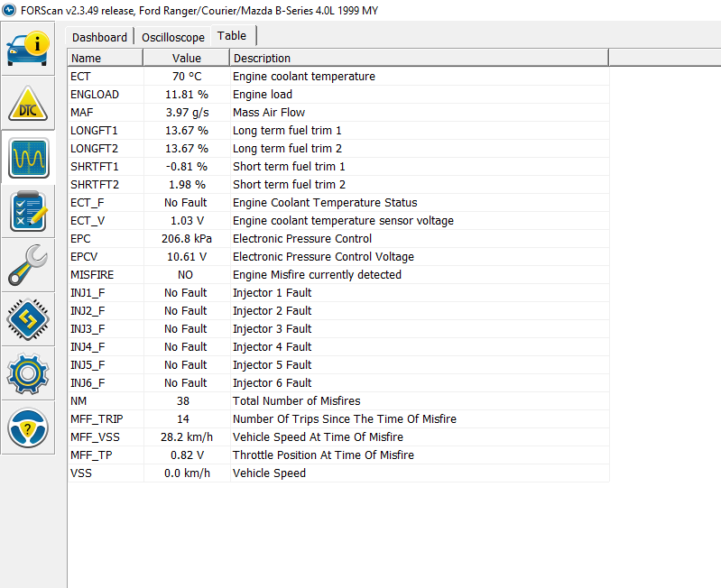Click the FORScan app icon in title bar

[x=10, y=10]
